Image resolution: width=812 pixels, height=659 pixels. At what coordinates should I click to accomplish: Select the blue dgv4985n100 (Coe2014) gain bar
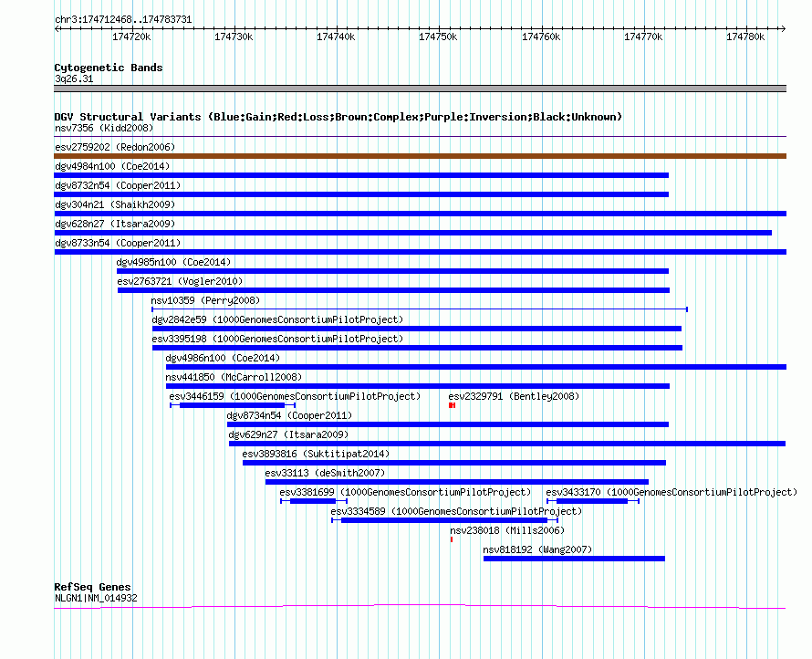click(392, 271)
